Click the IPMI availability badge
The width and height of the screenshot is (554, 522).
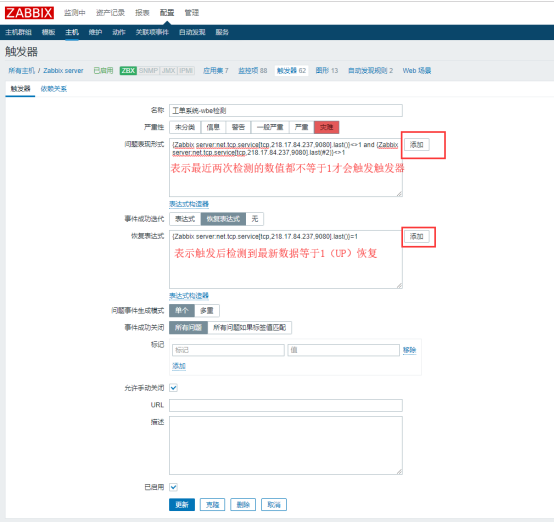click(x=186, y=71)
